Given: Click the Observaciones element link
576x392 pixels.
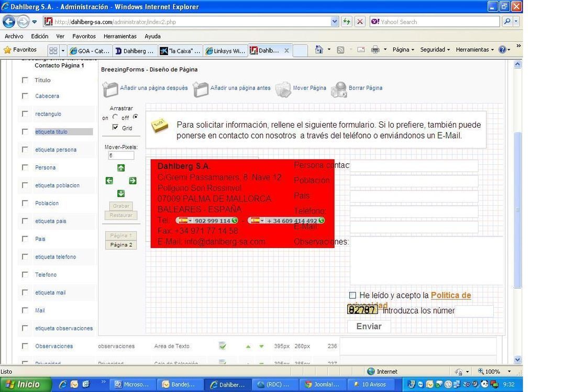Looking at the screenshot, I should point(54,346).
